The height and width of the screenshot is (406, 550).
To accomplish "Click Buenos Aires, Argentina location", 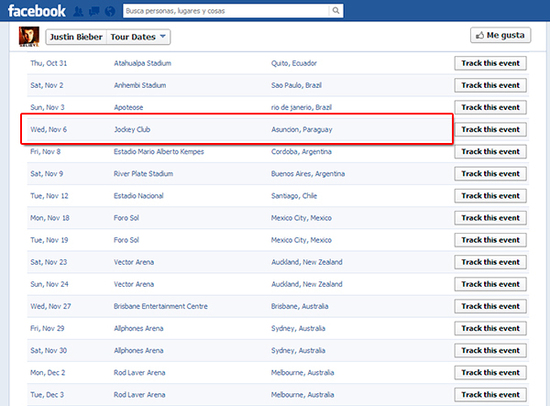I will [308, 174].
